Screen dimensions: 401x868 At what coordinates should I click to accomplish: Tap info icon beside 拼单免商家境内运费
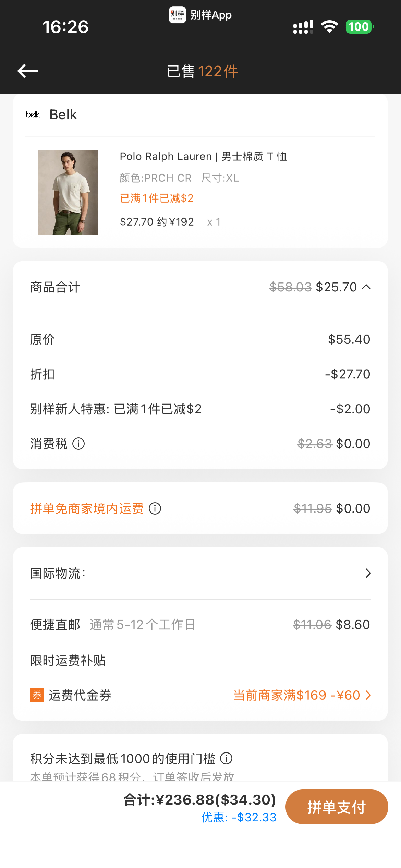click(x=155, y=508)
